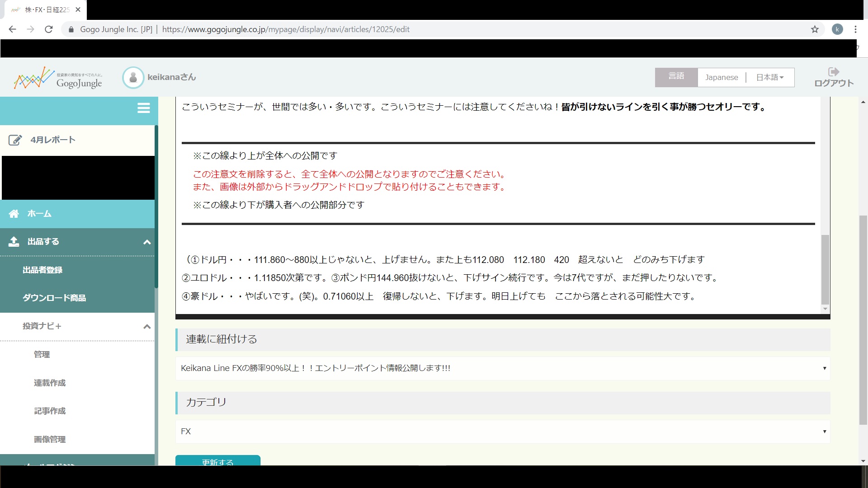Image resolution: width=868 pixels, height=488 pixels.
Task: Open the カテゴリ FX dropdown
Action: click(502, 432)
